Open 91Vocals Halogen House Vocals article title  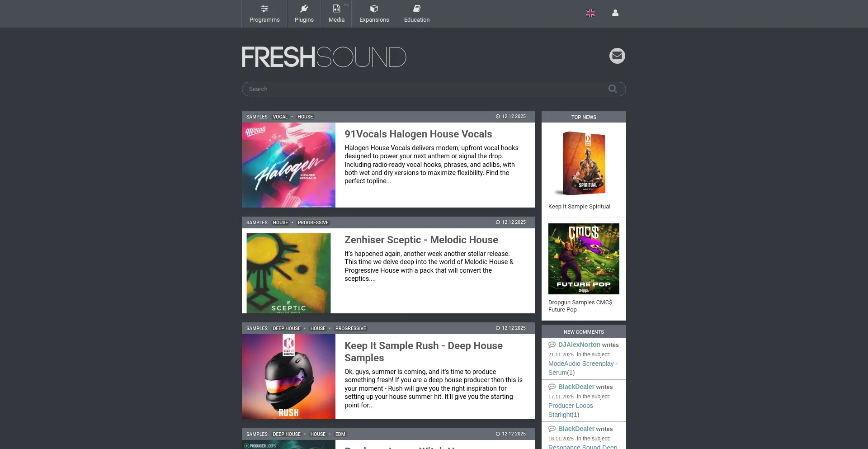click(418, 134)
